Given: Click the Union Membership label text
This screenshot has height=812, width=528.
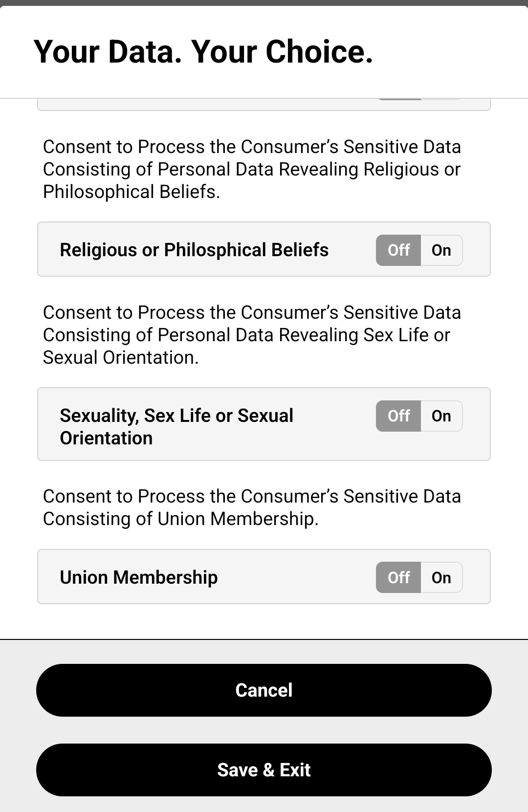Looking at the screenshot, I should coord(139,577).
